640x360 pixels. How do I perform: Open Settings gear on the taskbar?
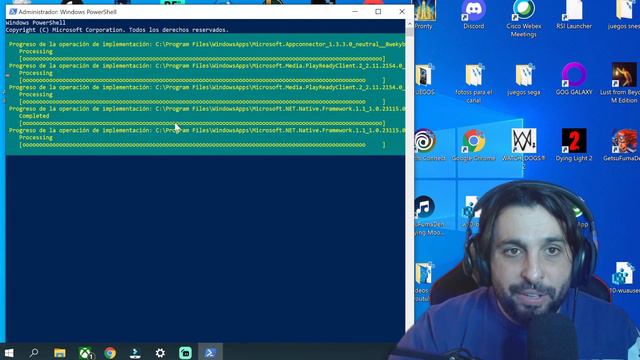[x=160, y=353]
